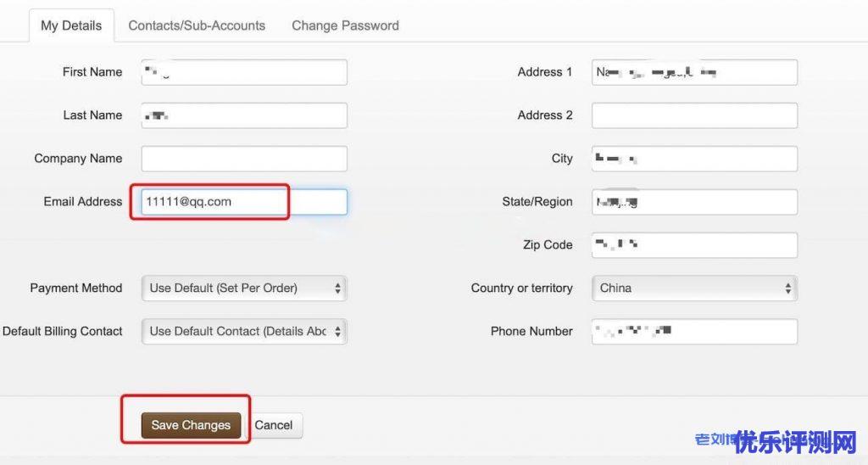Focus the Phone Number input
Image resolution: width=868 pixels, height=465 pixels.
[x=695, y=332]
